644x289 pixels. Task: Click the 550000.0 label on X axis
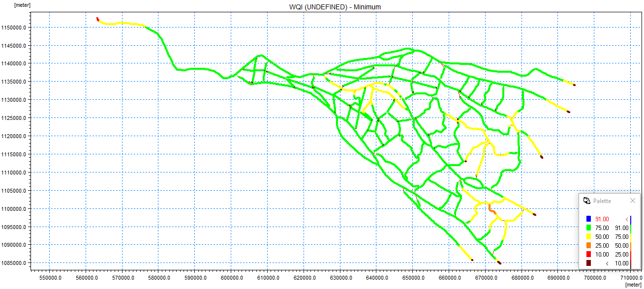tap(49, 278)
